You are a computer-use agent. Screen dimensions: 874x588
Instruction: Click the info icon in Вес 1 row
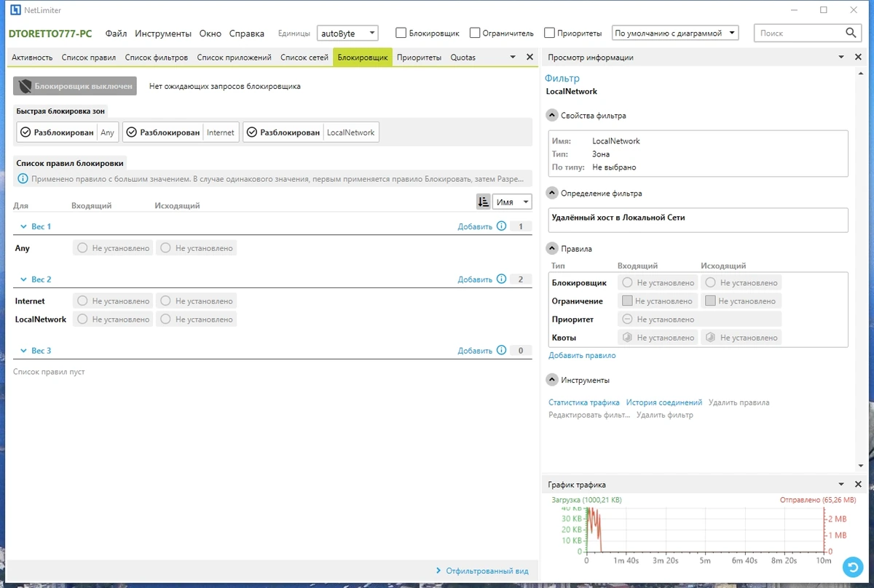[501, 226]
